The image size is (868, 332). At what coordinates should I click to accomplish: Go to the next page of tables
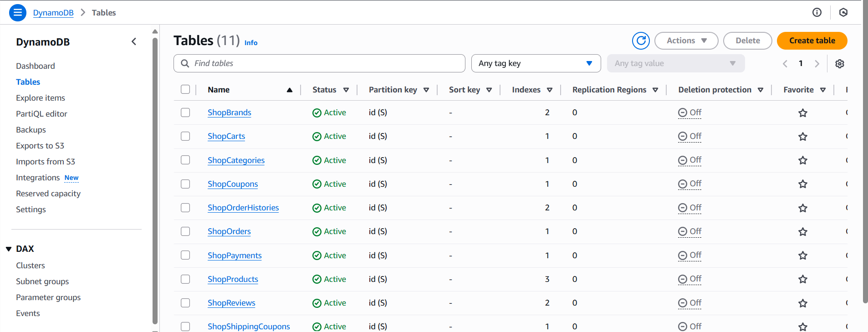817,64
